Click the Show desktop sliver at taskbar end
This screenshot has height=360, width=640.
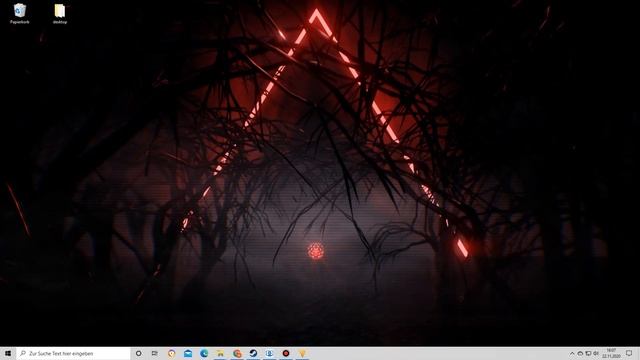pos(638,353)
